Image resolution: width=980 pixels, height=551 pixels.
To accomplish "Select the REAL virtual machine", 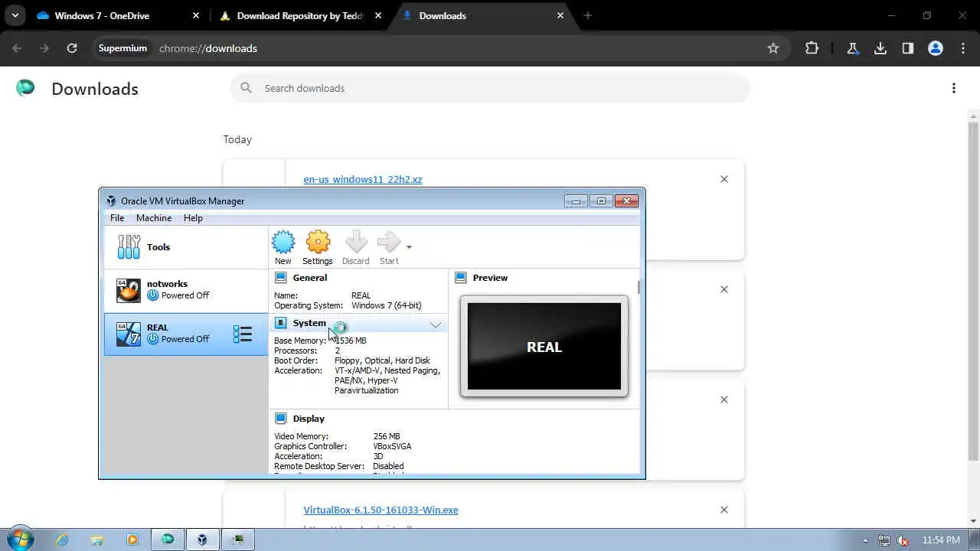I will pyautogui.click(x=185, y=334).
